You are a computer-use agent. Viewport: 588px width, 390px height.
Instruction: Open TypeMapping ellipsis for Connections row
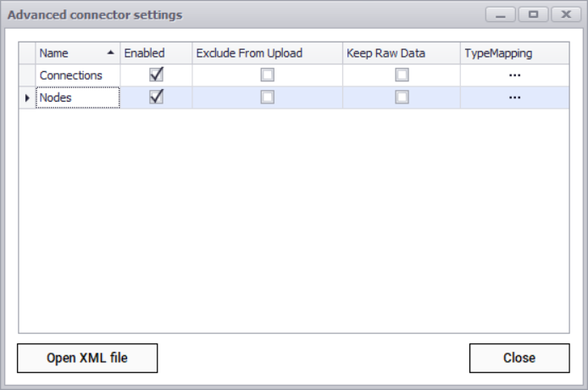(514, 75)
